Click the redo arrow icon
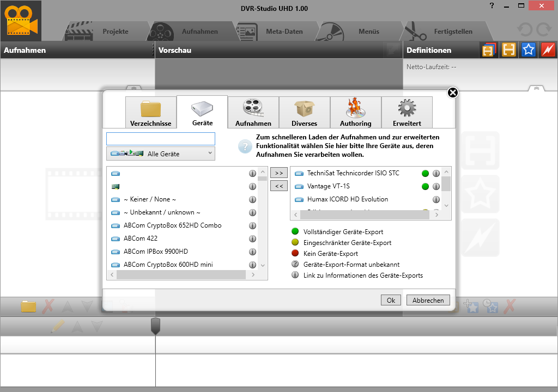This screenshot has width=558, height=392. click(544, 29)
